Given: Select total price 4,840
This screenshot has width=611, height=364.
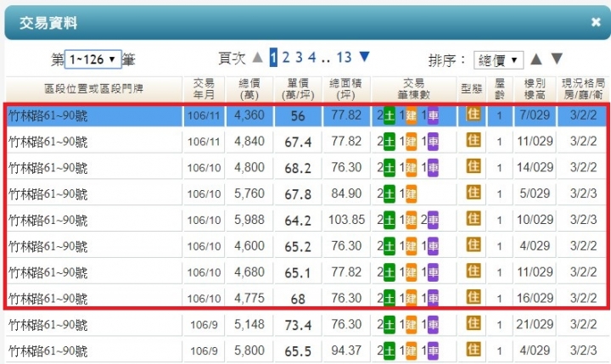Looking at the screenshot, I should (x=249, y=141).
